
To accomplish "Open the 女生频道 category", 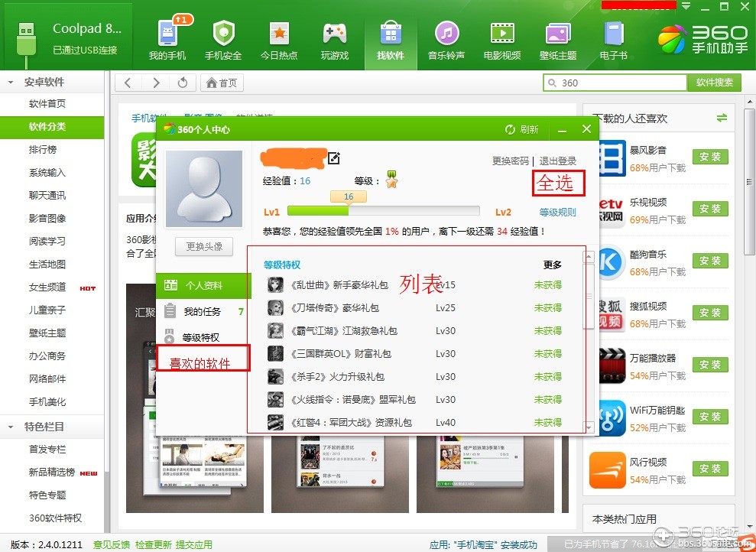I will pyautogui.click(x=47, y=287).
